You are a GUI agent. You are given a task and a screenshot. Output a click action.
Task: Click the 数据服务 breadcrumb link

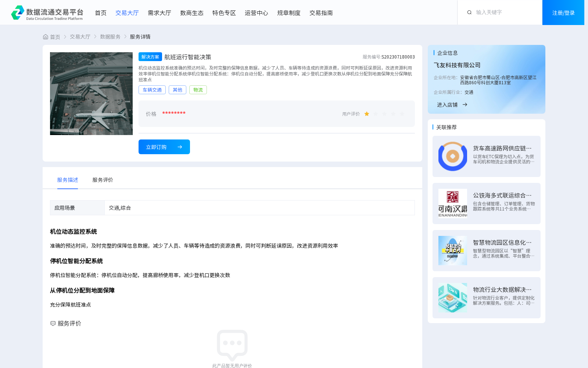click(x=110, y=37)
